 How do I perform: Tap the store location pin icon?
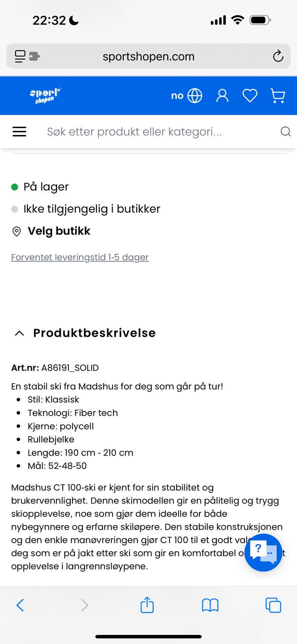(x=16, y=231)
